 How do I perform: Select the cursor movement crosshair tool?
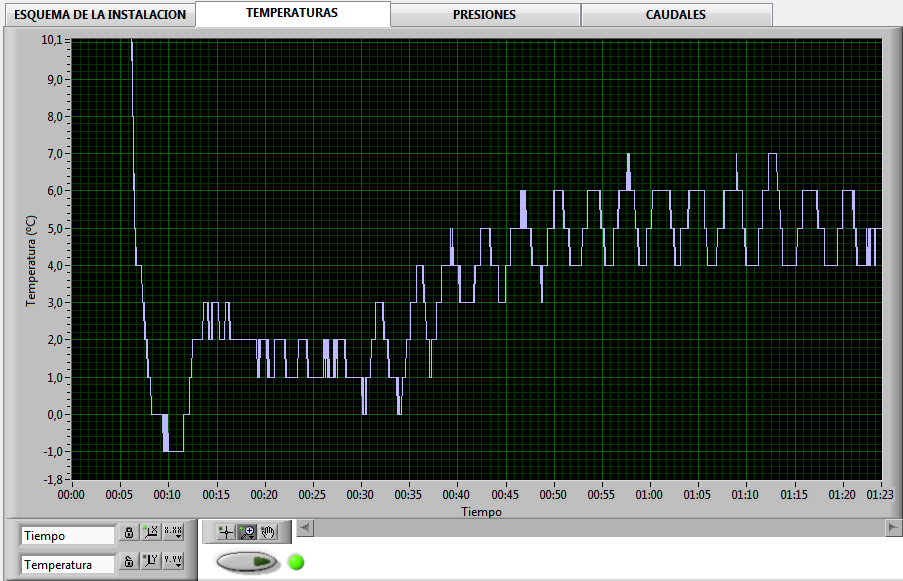[x=224, y=531]
